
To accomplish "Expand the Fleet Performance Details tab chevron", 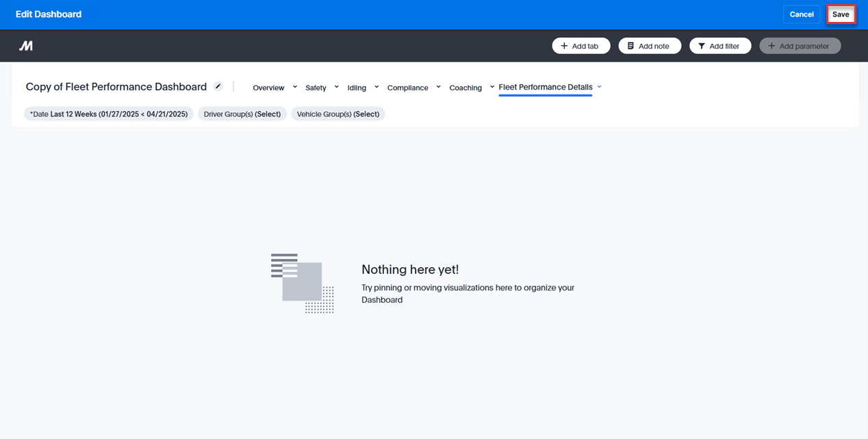I will pos(599,87).
